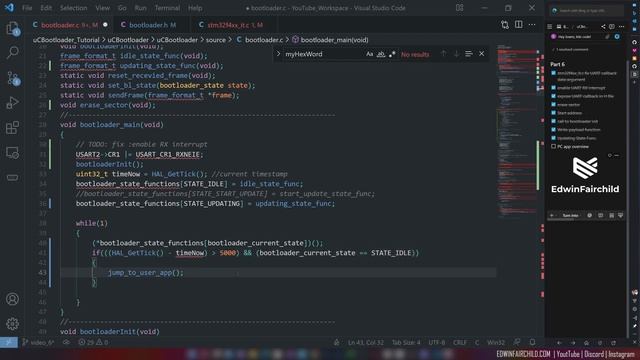Open the Source Control view
Image resolution: width=640 pixels, height=360 pixels.
[13, 78]
